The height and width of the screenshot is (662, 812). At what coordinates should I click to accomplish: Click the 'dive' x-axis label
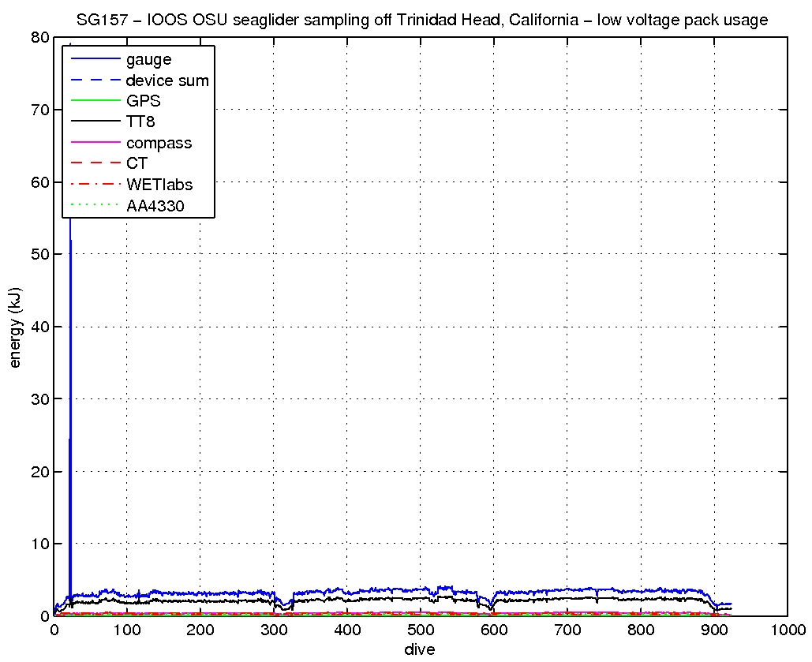tap(421, 649)
